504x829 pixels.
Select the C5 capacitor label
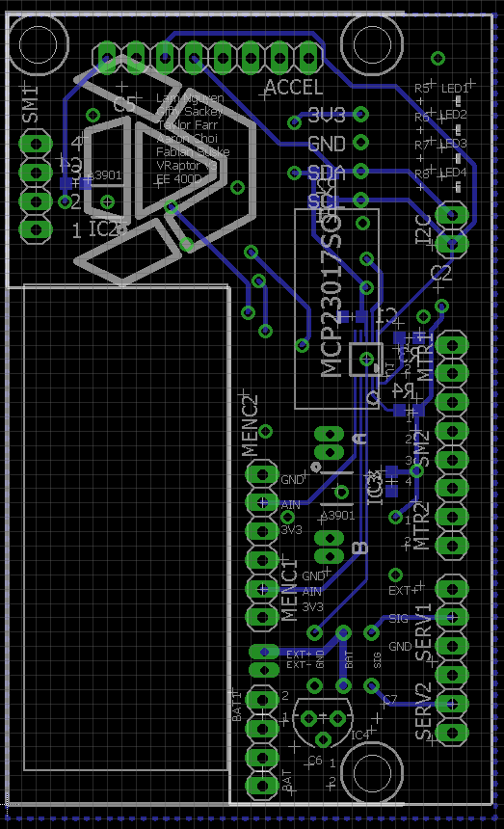(124, 105)
